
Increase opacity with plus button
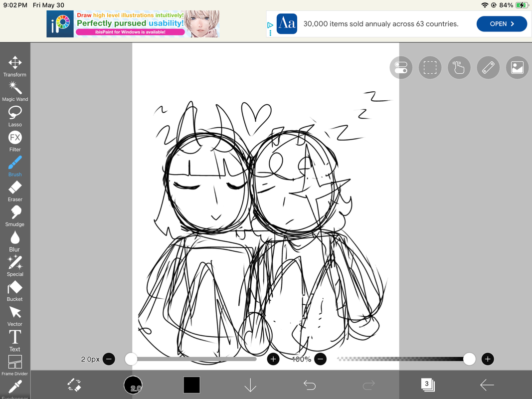coord(488,359)
